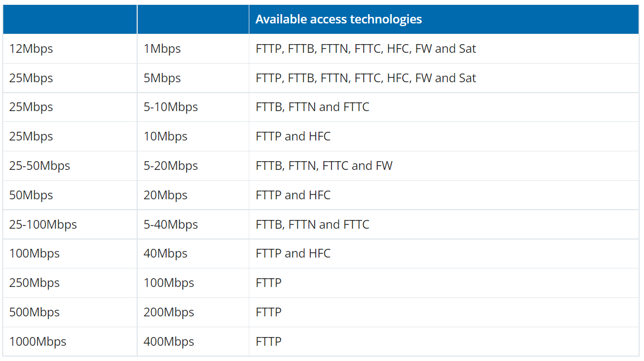644x361 pixels.
Task: Select the 5-20Mbps cell
Action: pyautogui.click(x=171, y=166)
